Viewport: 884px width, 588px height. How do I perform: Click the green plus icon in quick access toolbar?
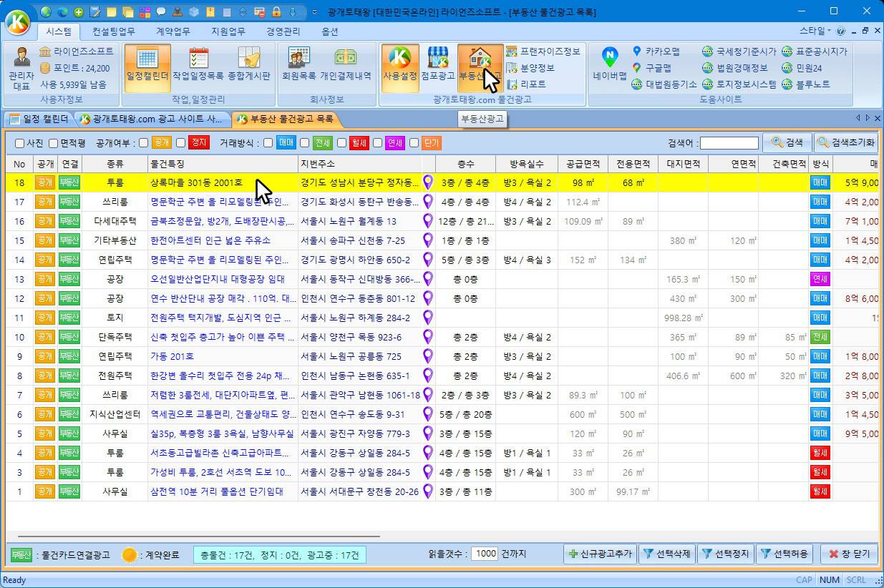[78, 12]
